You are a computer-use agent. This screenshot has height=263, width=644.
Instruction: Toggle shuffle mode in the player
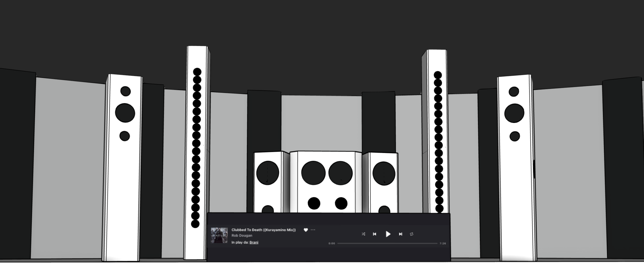click(x=363, y=234)
